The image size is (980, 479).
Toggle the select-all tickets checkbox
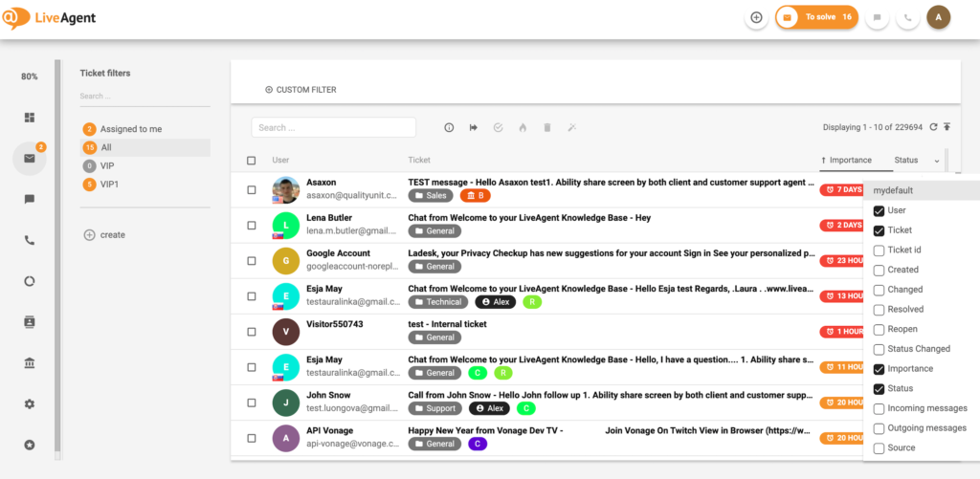(x=252, y=161)
